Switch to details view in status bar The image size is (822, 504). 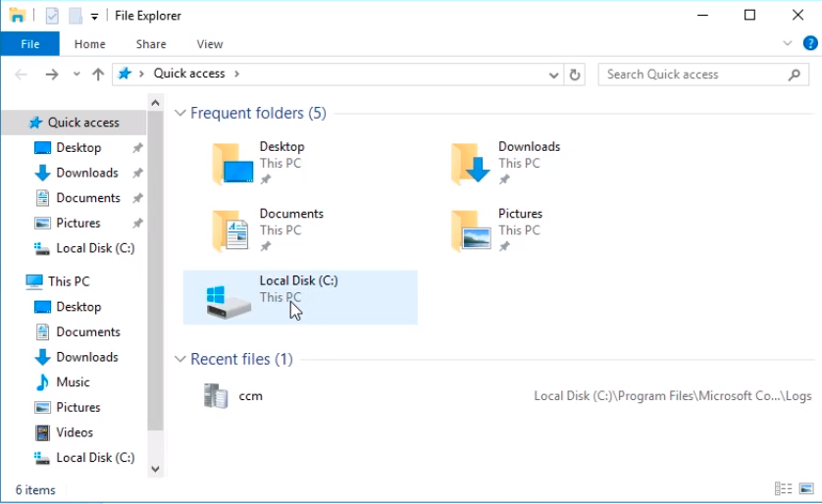(783, 488)
